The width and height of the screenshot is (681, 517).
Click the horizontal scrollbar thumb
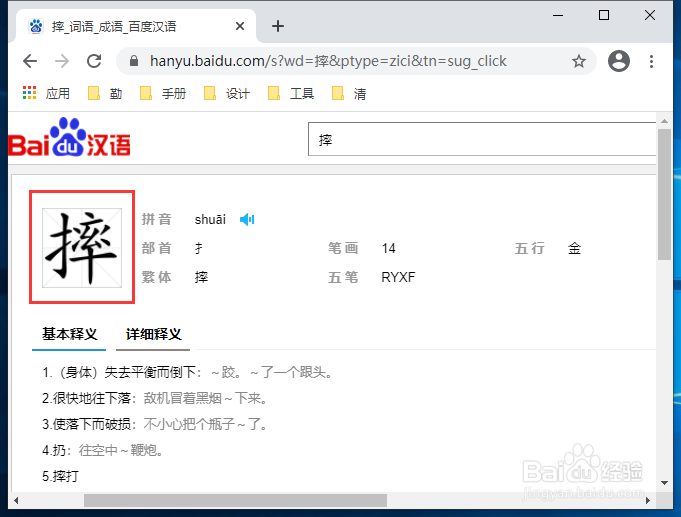235,500
